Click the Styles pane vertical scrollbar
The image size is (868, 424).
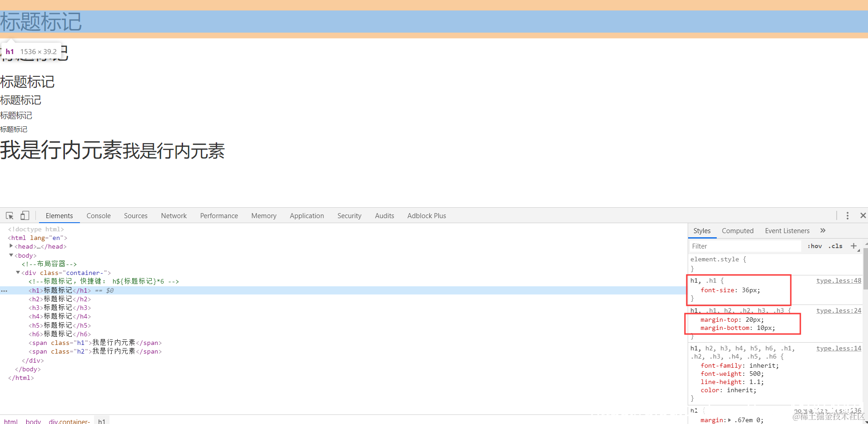pyautogui.click(x=865, y=268)
